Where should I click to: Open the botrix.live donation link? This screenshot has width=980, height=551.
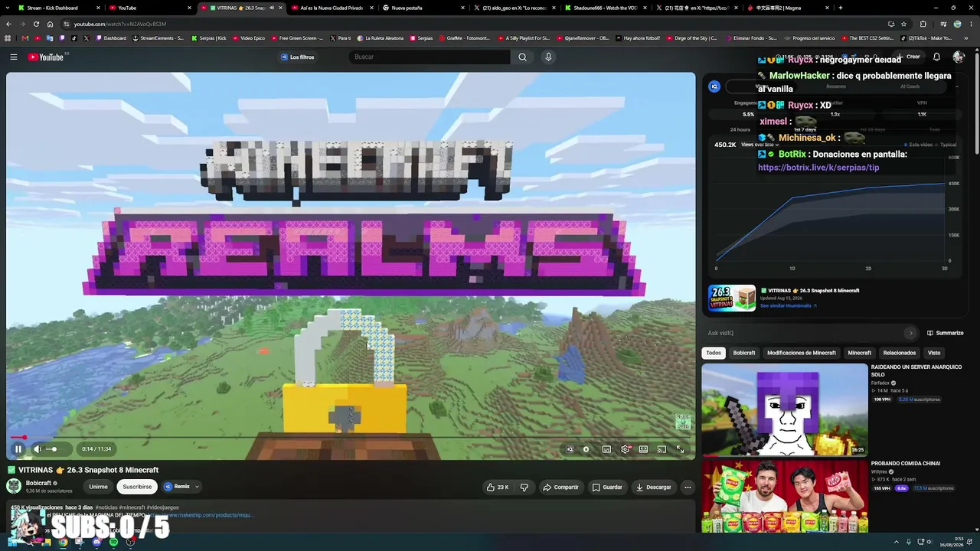[x=818, y=168]
